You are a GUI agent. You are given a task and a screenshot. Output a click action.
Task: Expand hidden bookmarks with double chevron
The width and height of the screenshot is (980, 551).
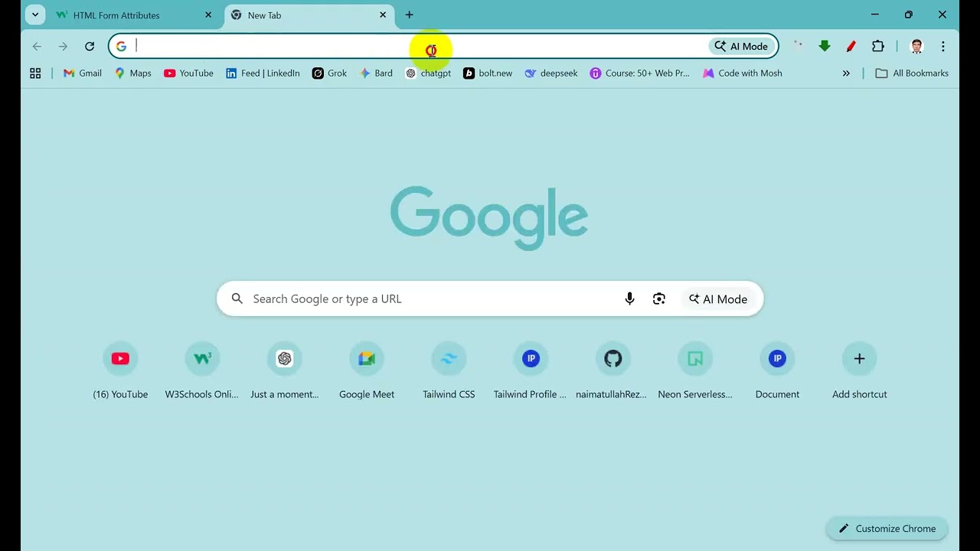[x=846, y=73]
